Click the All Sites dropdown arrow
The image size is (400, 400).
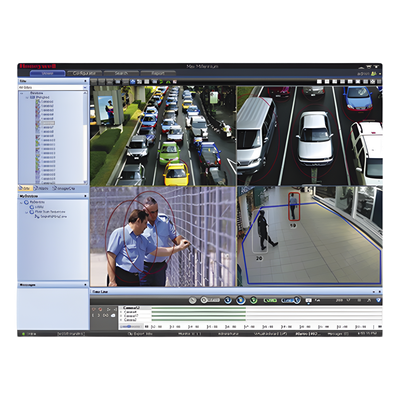coord(85,87)
